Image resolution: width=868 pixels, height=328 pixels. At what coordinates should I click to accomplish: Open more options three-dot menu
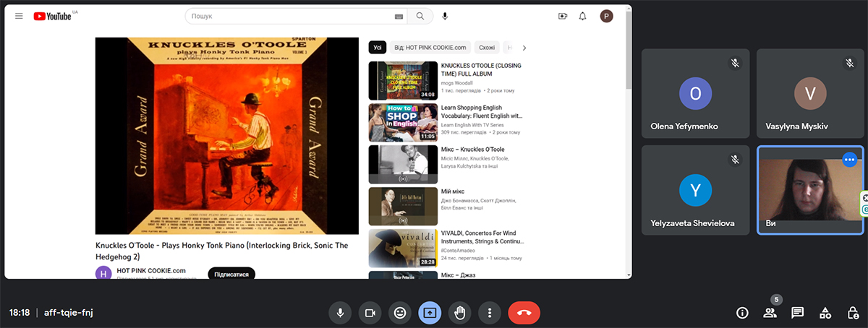pyautogui.click(x=490, y=313)
